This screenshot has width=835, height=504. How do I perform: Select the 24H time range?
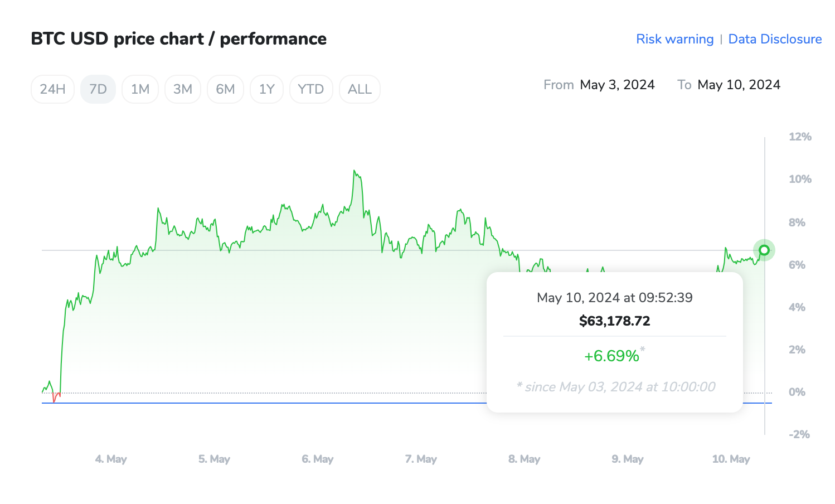point(52,89)
